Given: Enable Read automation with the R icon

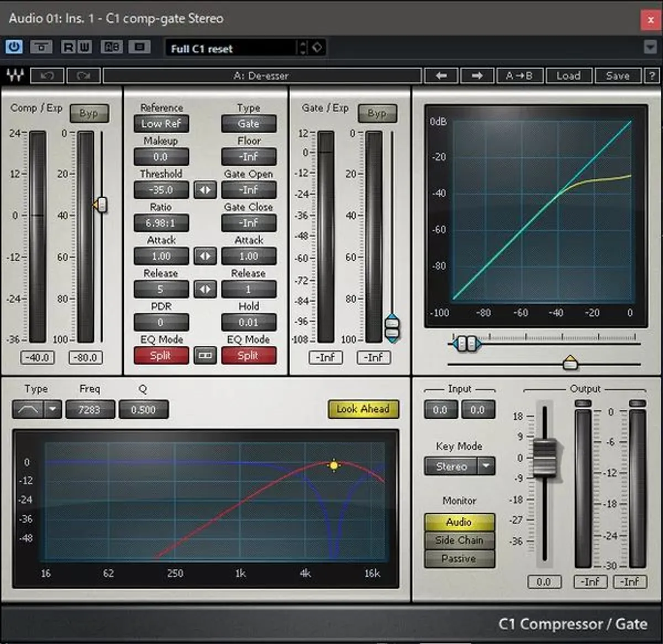Looking at the screenshot, I should click(67, 47).
